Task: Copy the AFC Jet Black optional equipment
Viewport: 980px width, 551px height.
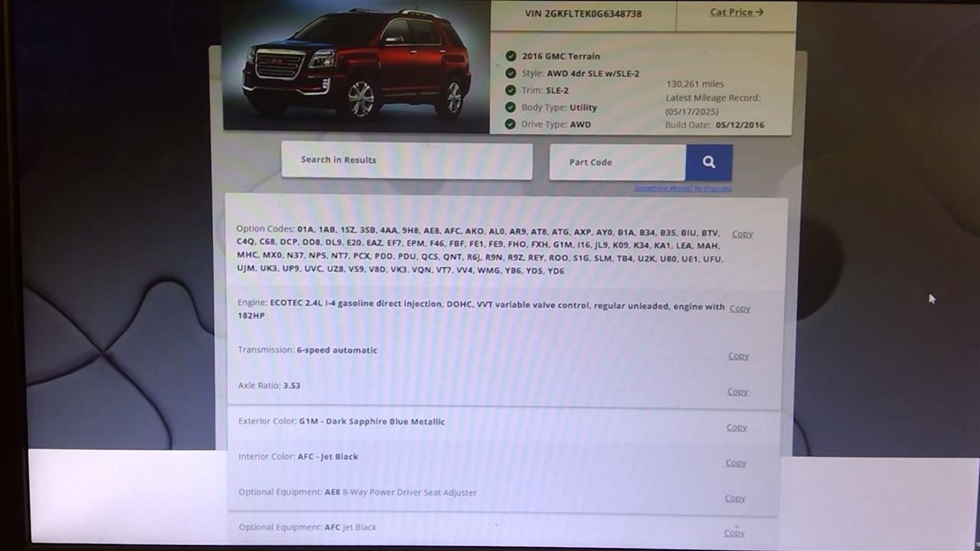Action: click(734, 533)
